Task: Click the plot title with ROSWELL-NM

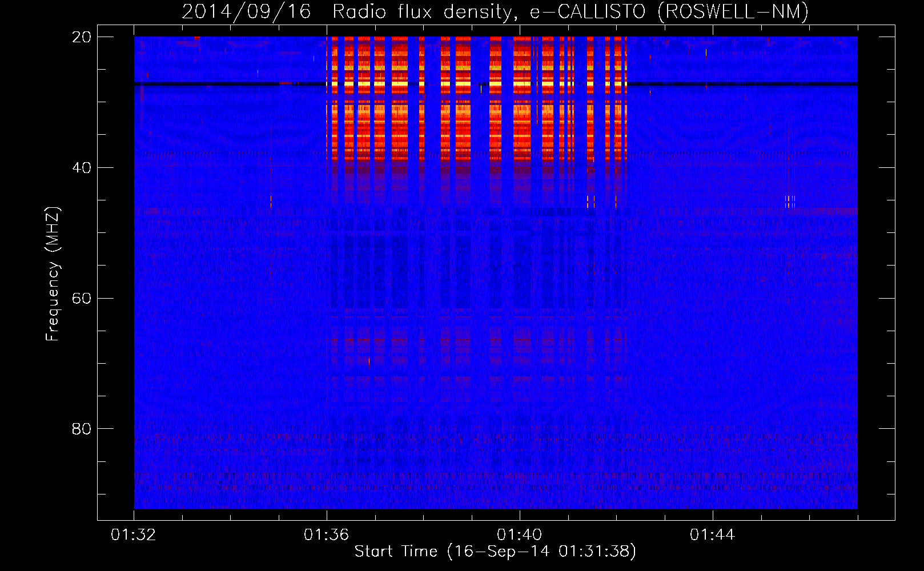Action: [x=495, y=11]
